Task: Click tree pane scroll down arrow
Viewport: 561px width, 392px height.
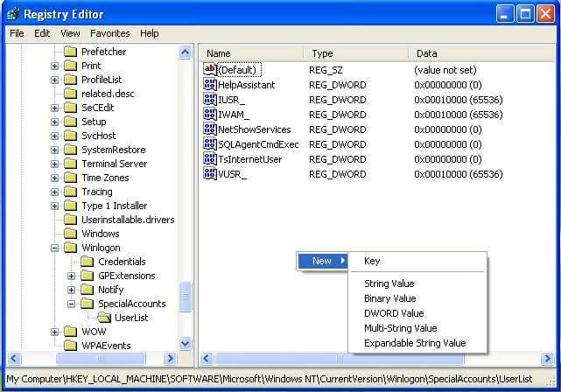Action: [186, 344]
